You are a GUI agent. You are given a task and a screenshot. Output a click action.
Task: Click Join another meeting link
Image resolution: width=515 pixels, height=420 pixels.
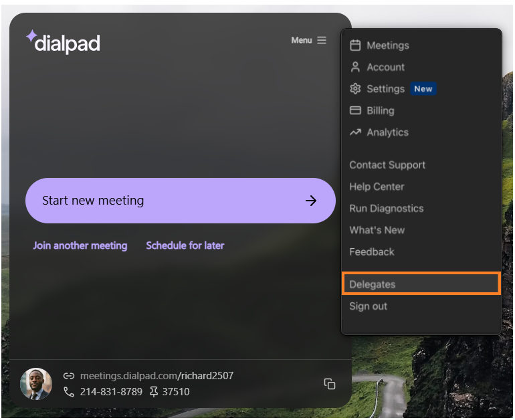[80, 245]
